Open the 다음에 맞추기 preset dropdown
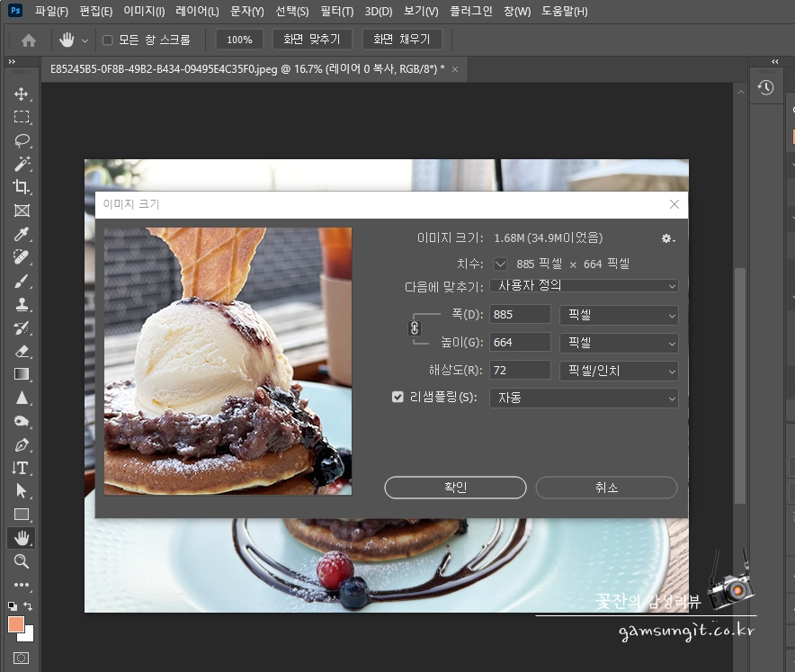Screen dimensions: 795x672 584,286
